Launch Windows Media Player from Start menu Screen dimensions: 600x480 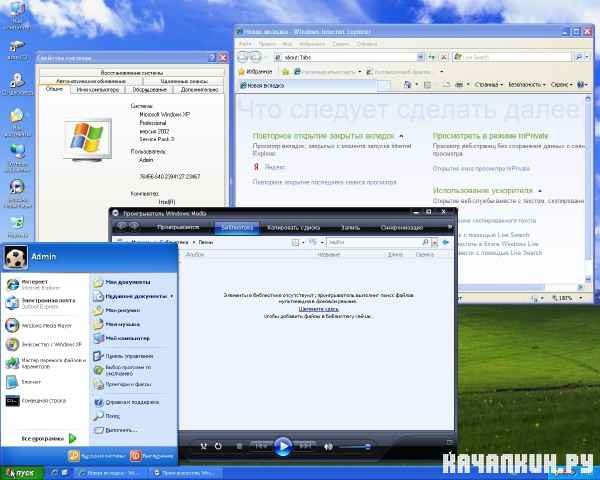click(x=45, y=325)
